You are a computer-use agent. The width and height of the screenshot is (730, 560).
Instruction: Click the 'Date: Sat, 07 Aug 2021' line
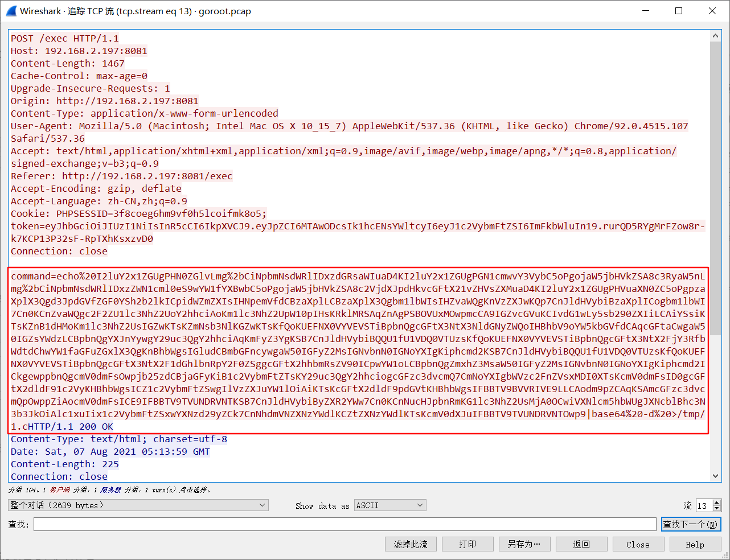click(x=110, y=451)
